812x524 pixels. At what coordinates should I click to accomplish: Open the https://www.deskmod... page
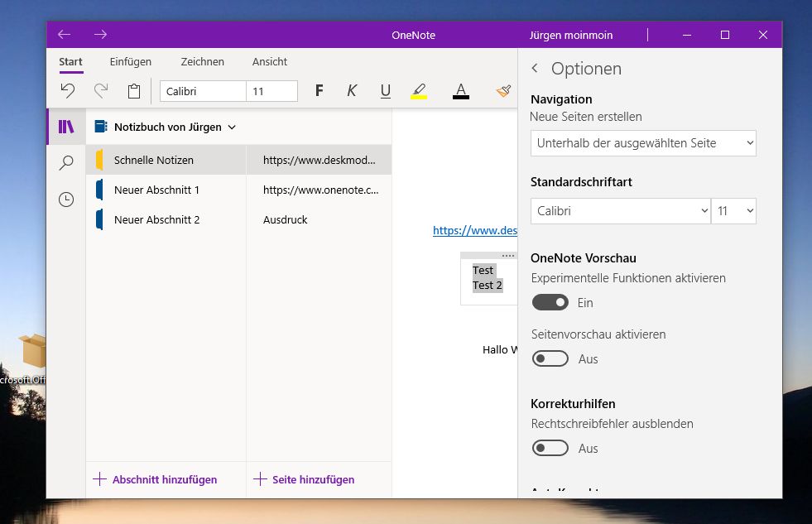319,160
